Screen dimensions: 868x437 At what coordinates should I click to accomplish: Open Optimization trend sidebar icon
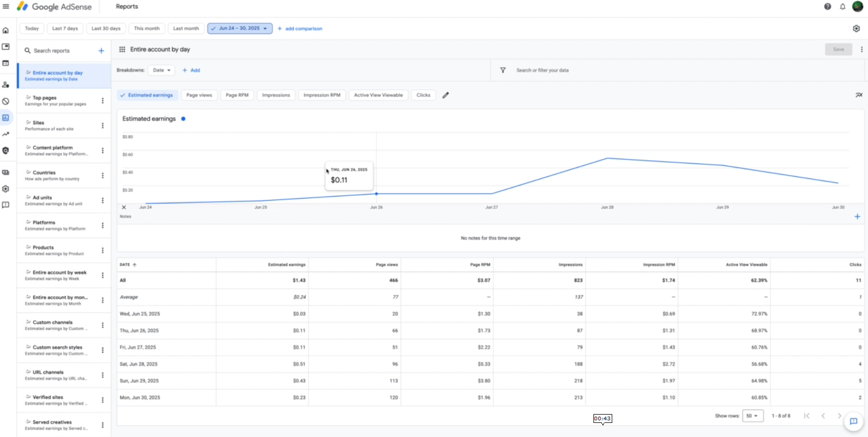[x=6, y=134]
